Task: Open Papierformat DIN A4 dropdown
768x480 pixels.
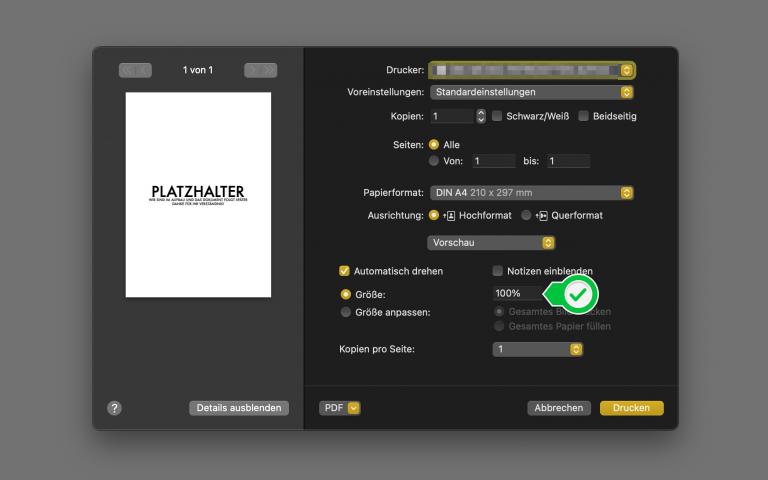Action: pos(532,193)
